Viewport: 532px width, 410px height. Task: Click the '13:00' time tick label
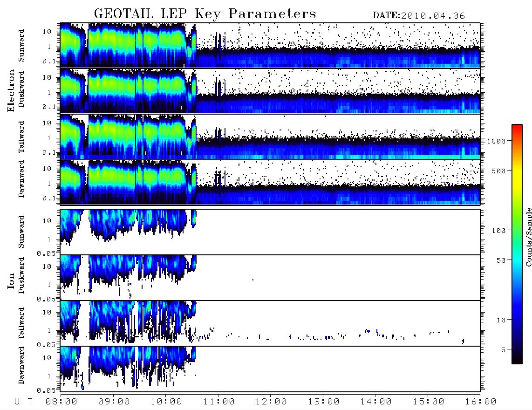coord(324,402)
